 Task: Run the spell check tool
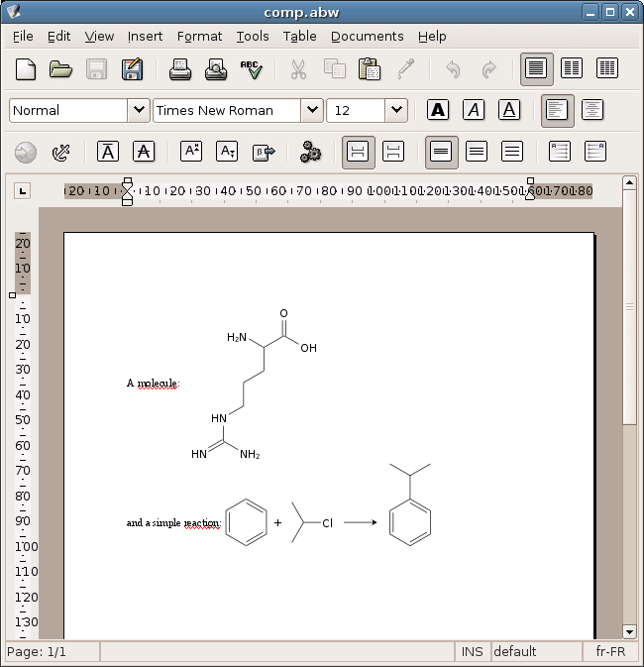[x=251, y=69]
